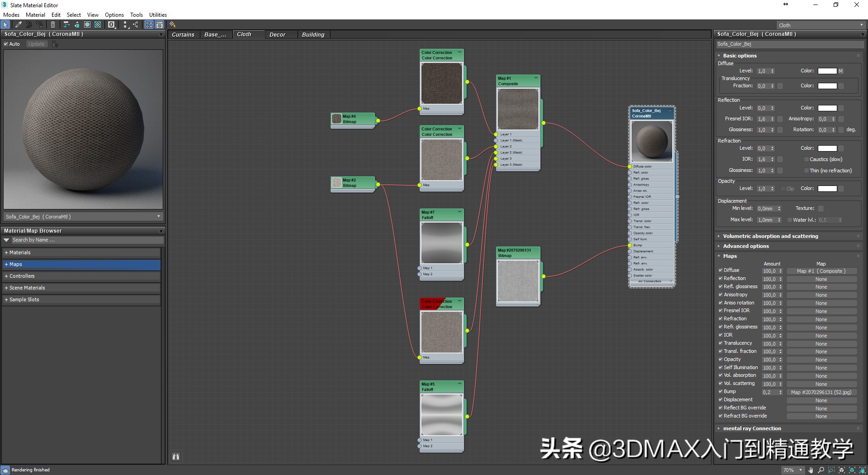868x475 pixels.
Task: Disable the Bump map checkbox
Action: pos(721,392)
